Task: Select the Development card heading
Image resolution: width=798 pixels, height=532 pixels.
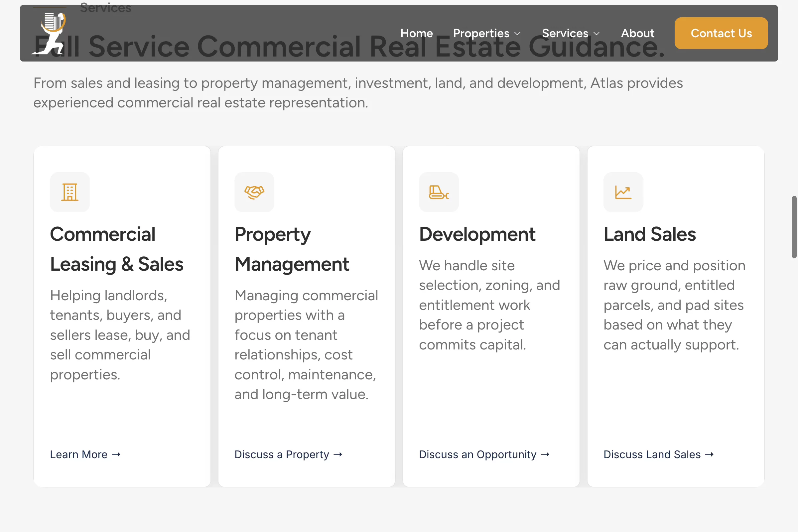Action: [x=477, y=234]
